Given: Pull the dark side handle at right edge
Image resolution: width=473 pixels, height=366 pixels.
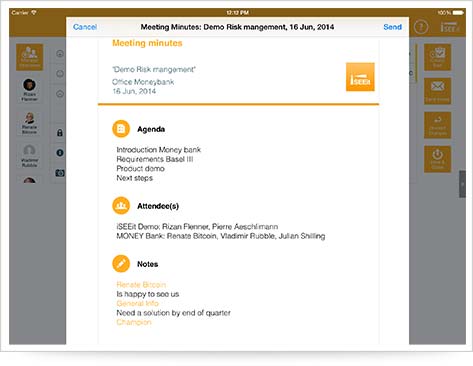Looking at the screenshot, I should click(x=462, y=184).
